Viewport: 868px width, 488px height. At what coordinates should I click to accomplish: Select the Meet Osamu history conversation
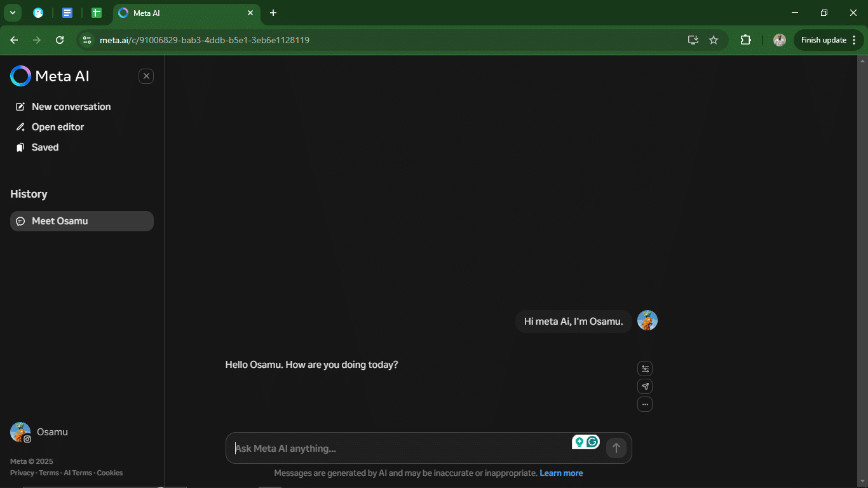82,221
